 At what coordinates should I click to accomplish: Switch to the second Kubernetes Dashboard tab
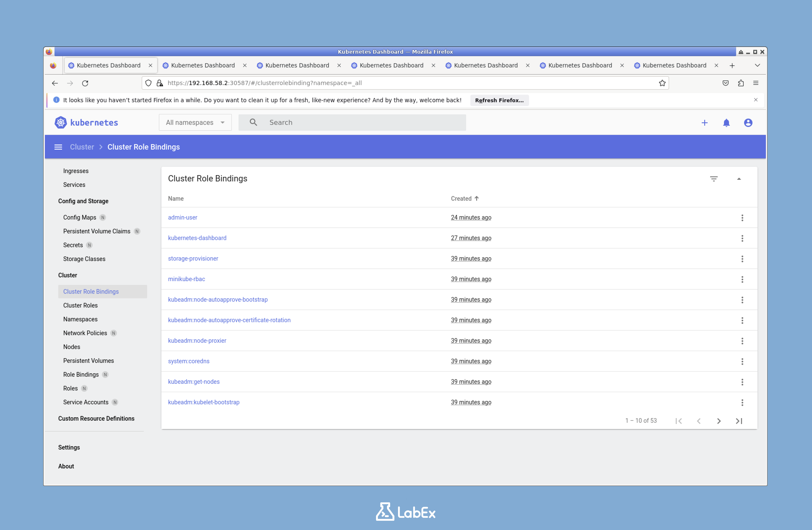point(203,65)
